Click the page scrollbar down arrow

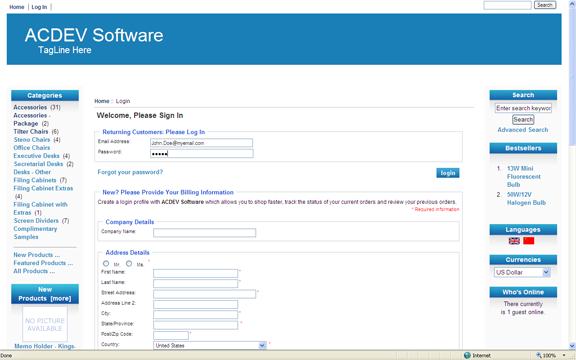pyautogui.click(x=572, y=346)
